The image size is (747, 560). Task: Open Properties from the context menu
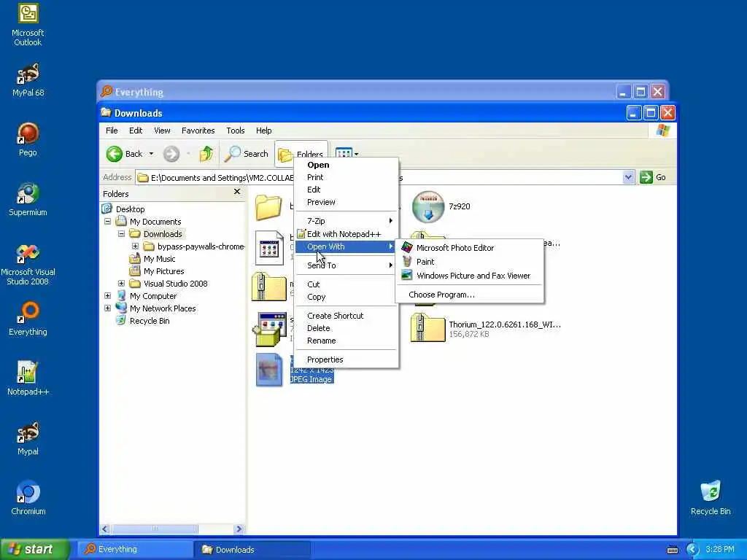click(x=347, y=359)
